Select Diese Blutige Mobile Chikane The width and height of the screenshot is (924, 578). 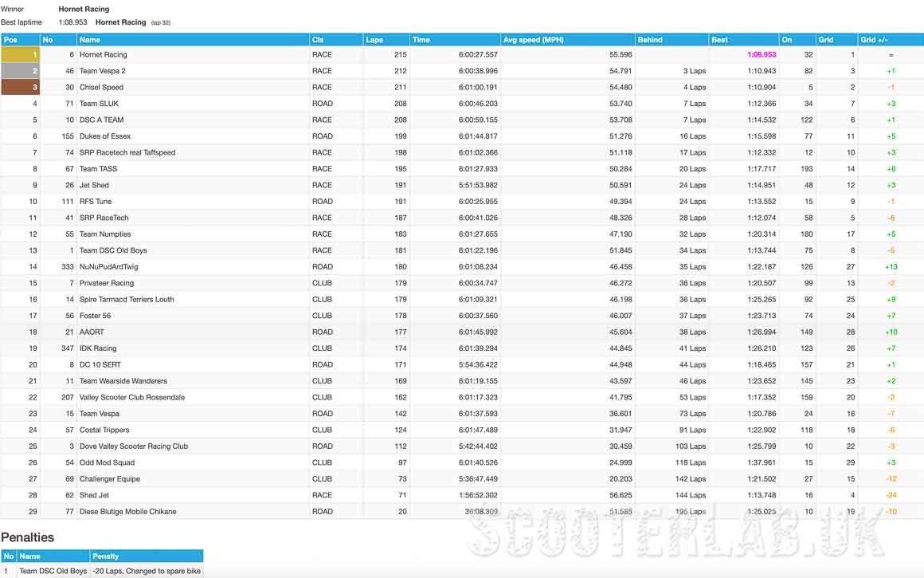click(x=128, y=511)
